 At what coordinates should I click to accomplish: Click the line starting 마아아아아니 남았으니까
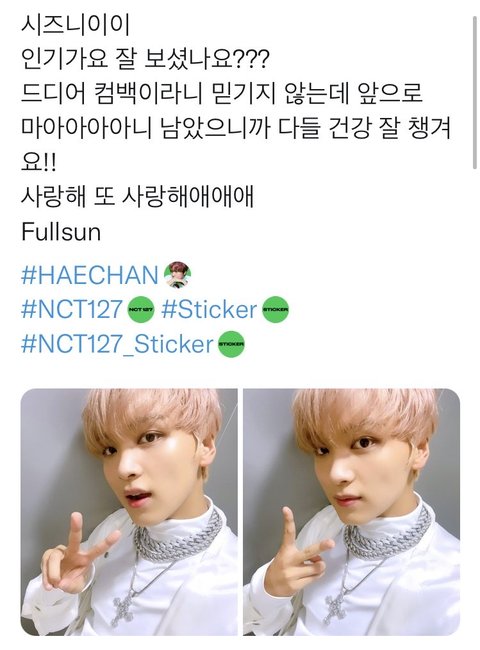click(x=235, y=128)
